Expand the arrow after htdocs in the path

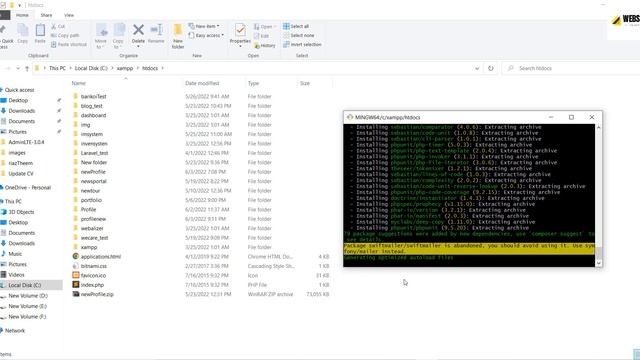(x=162, y=68)
